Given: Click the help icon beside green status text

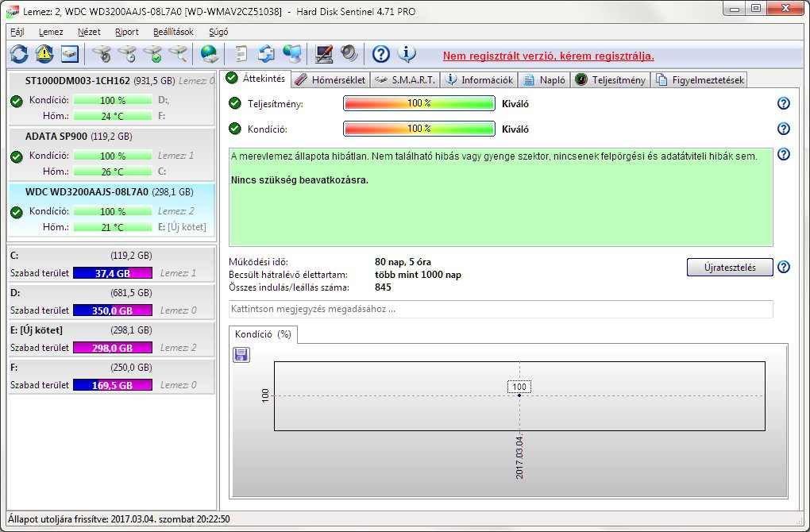Looking at the screenshot, I should (x=783, y=154).
